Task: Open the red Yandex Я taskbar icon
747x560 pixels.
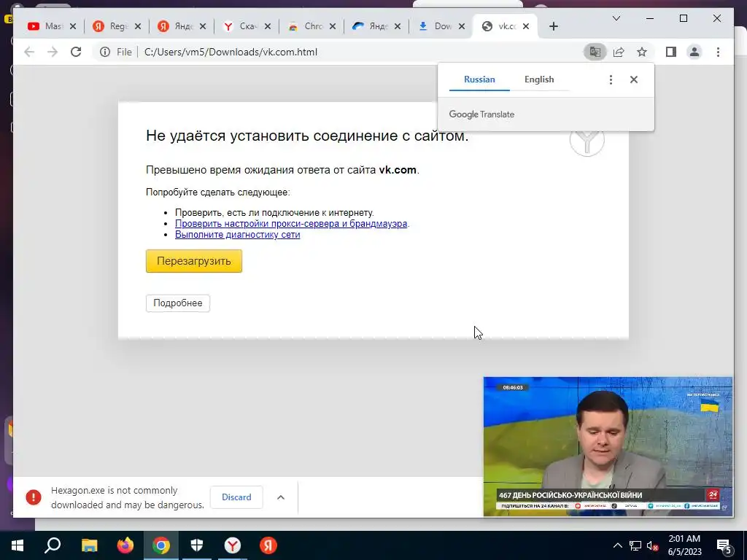Action: (x=268, y=545)
